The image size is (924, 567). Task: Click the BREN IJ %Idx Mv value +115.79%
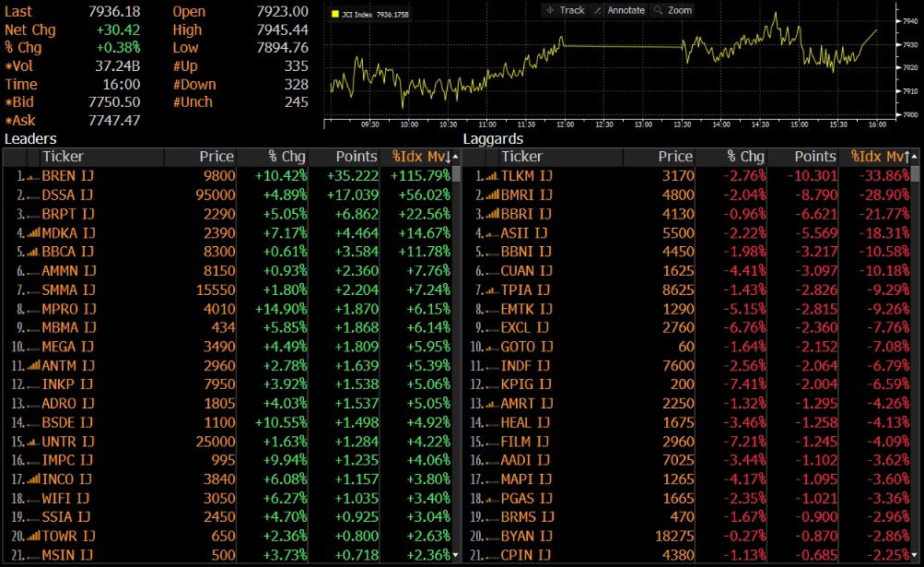[420, 176]
